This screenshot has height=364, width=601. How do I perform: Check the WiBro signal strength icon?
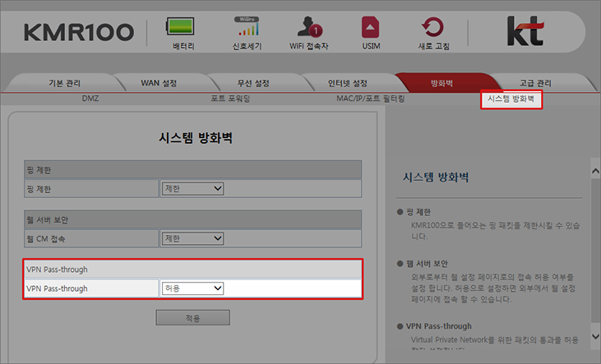247,25
